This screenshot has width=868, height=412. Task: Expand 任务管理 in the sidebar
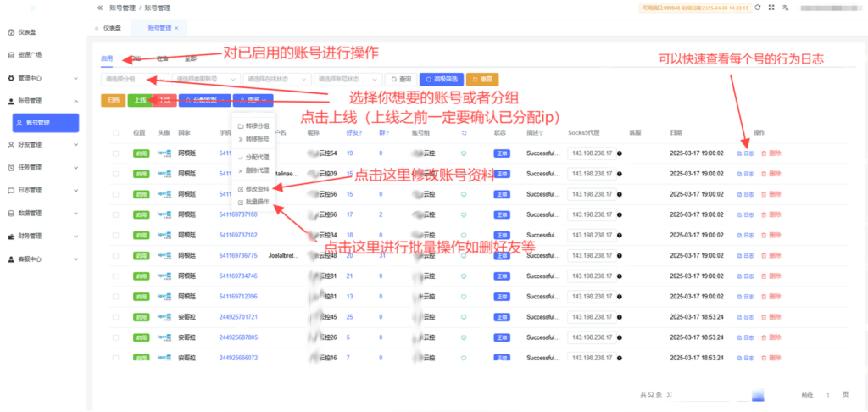(43, 167)
